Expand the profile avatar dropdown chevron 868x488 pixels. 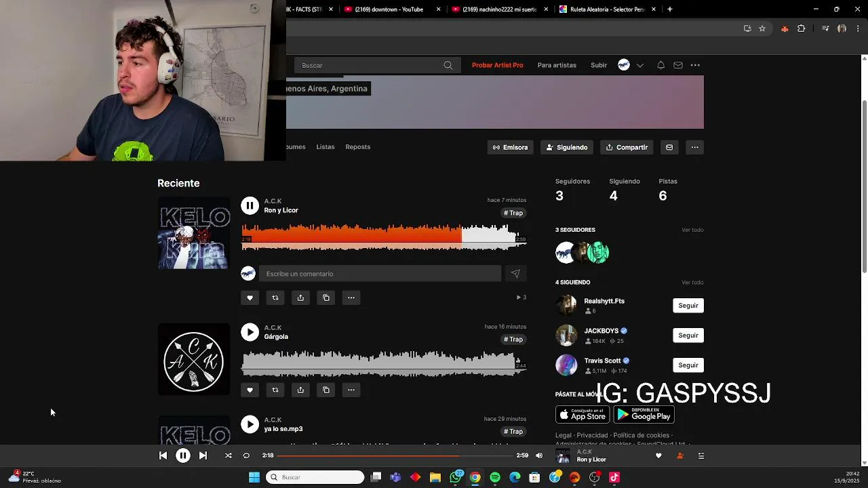639,65
